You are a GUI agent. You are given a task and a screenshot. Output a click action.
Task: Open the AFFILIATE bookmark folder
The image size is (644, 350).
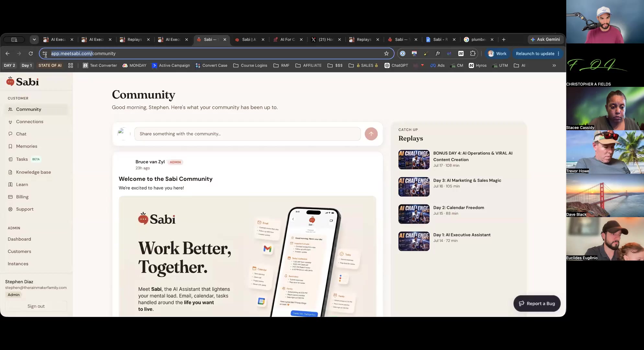coord(308,65)
